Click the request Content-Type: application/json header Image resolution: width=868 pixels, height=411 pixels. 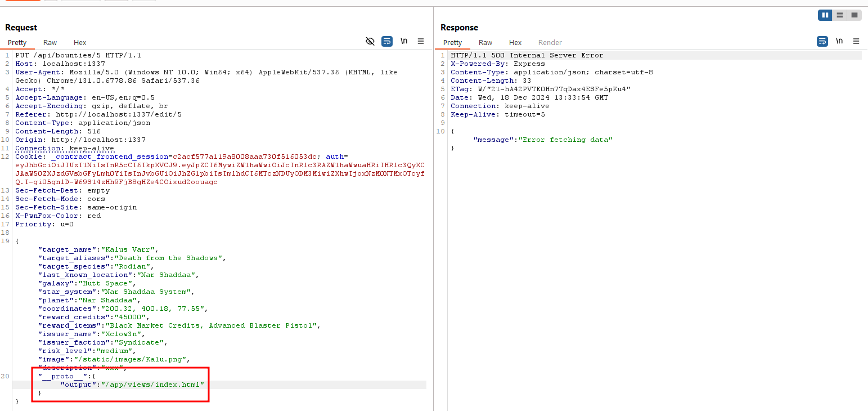[83, 123]
